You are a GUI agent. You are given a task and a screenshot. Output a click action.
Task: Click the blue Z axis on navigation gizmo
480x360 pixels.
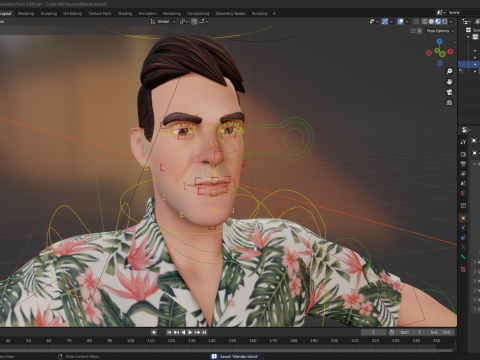[x=440, y=41]
